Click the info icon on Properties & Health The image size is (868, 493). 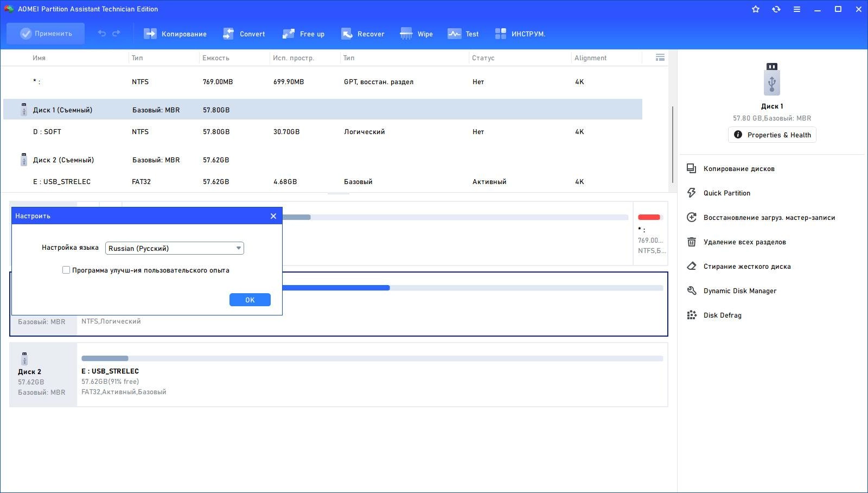pyautogui.click(x=738, y=135)
